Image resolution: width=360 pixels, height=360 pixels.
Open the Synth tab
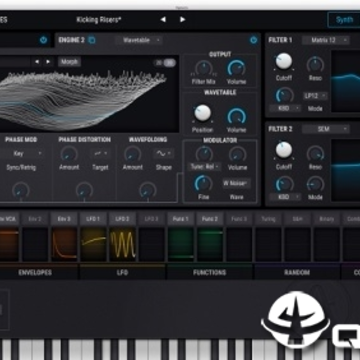tap(344, 20)
